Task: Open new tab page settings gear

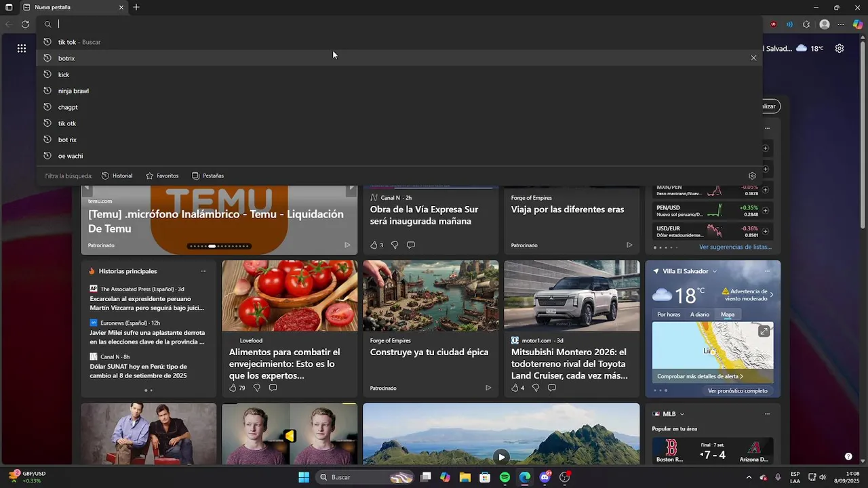Action: coord(840,48)
